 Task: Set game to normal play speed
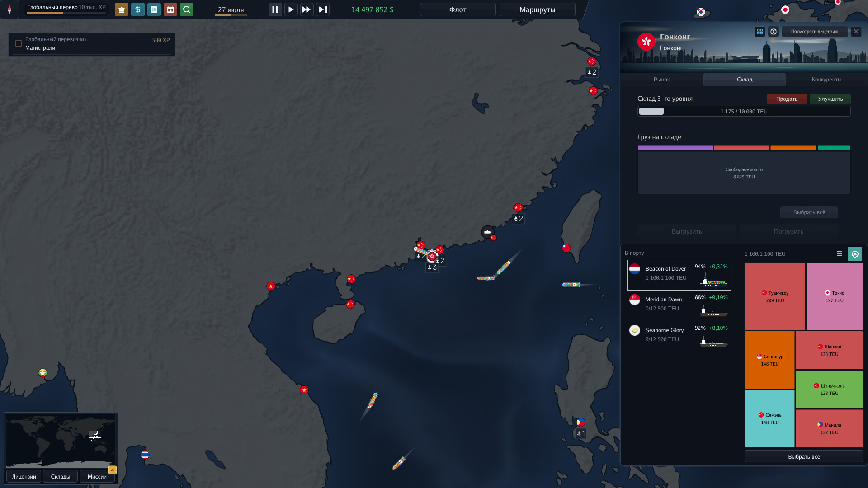tap(291, 9)
